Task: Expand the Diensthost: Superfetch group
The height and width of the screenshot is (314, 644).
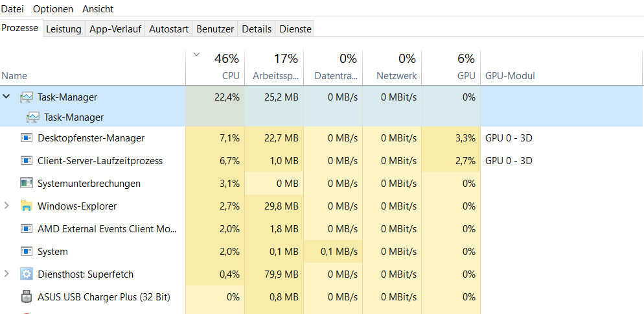Action: pos(7,274)
